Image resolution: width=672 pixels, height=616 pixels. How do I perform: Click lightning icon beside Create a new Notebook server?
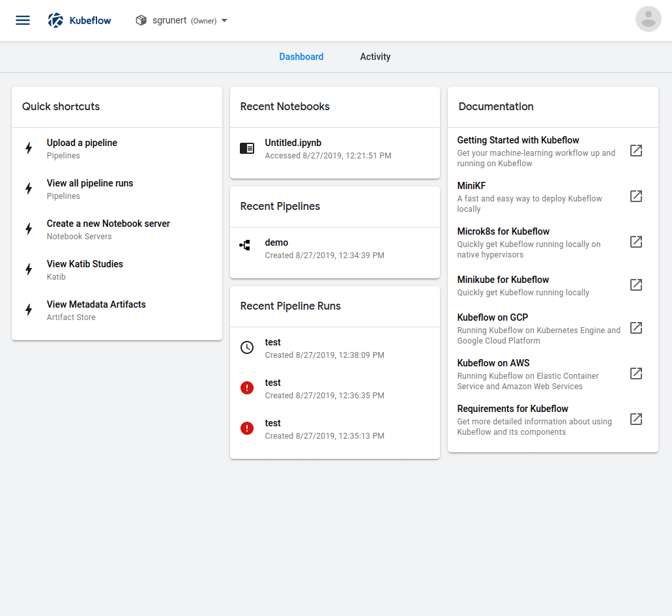coord(29,229)
